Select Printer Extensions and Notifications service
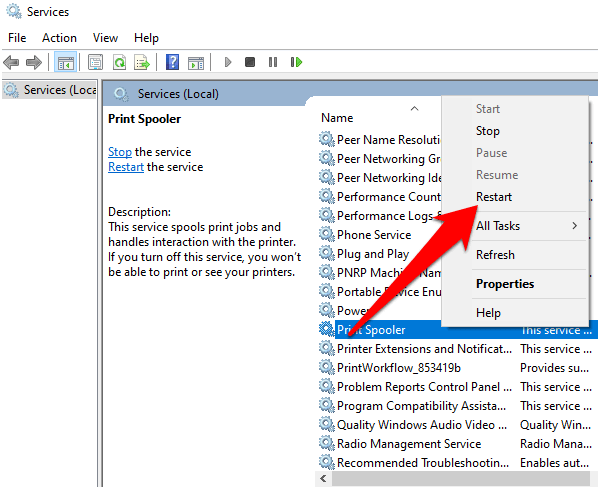The width and height of the screenshot is (598, 487). point(424,349)
